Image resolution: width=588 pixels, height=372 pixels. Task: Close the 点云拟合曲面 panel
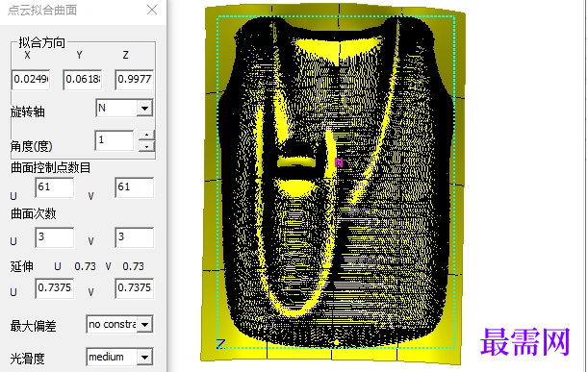click(152, 10)
